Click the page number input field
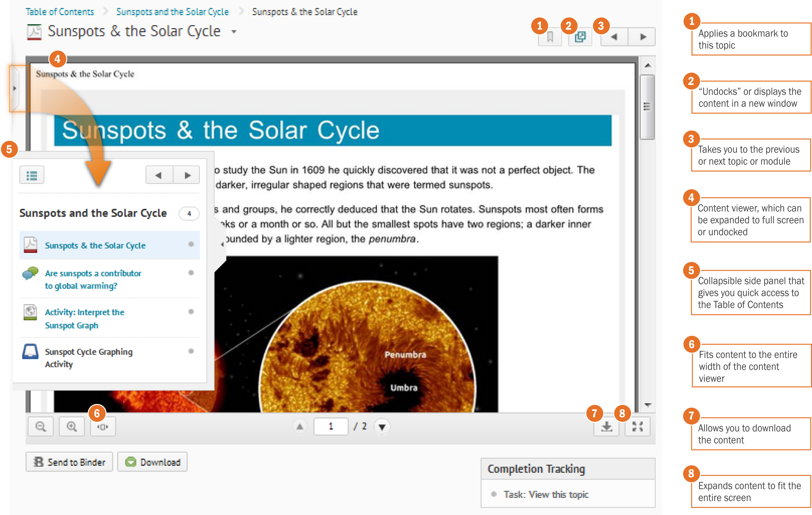Image resolution: width=812 pixels, height=515 pixels. pos(331,427)
